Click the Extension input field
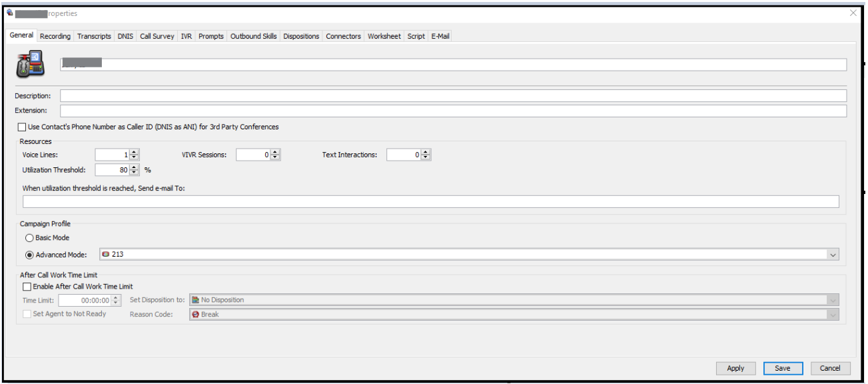The image size is (868, 384). tap(454, 111)
